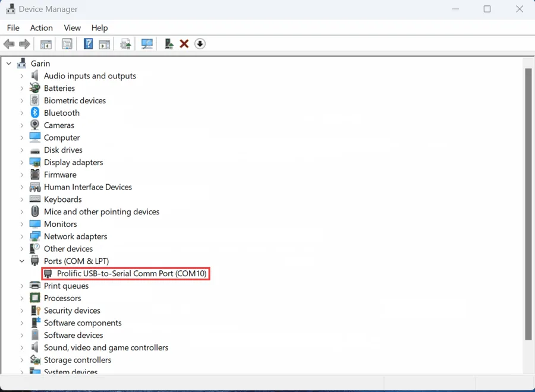Click the Bluetooth category icon
The width and height of the screenshot is (535, 392).
(35, 112)
